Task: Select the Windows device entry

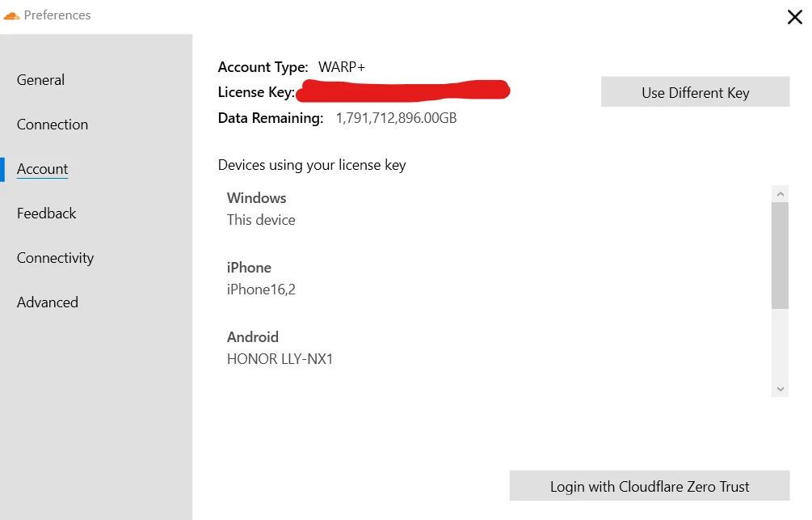Action: pos(261,209)
